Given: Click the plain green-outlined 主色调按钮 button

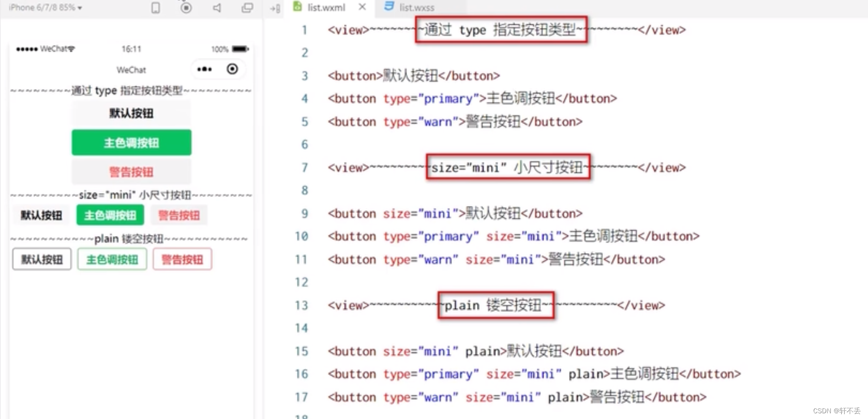Looking at the screenshot, I should tap(112, 259).
